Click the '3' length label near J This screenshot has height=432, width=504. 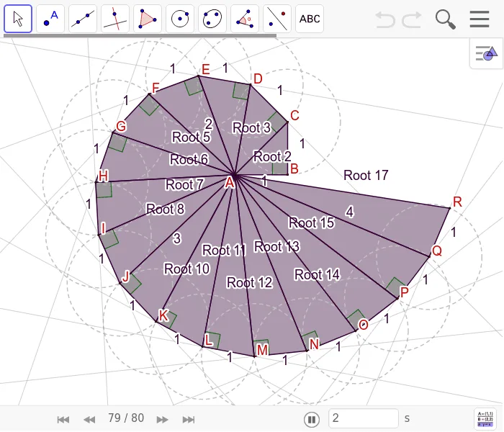[177, 238]
